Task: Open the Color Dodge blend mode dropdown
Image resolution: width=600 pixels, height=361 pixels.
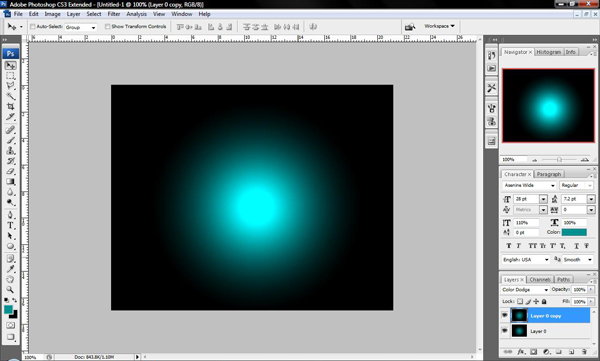Action: click(525, 290)
